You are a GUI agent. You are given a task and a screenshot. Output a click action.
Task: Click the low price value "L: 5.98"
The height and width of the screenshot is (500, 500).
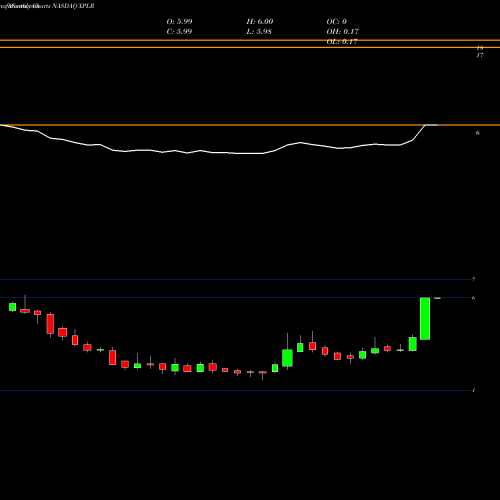[x=259, y=32]
